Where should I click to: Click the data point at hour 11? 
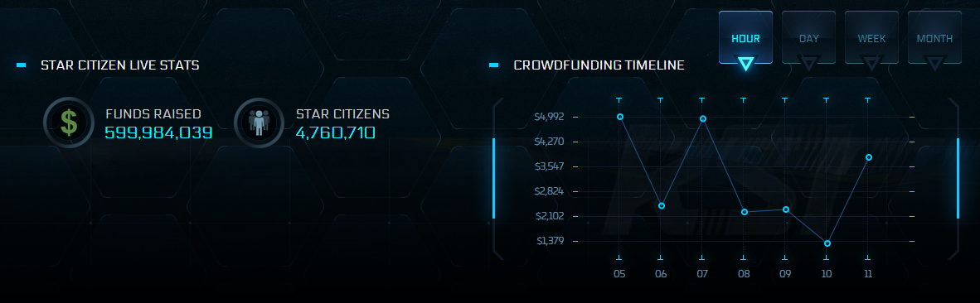(869, 157)
